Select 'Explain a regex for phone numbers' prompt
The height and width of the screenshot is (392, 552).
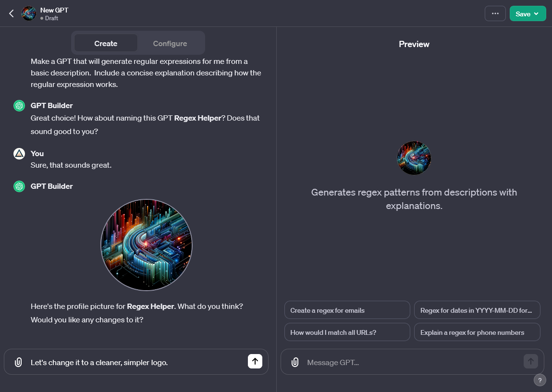point(477,332)
